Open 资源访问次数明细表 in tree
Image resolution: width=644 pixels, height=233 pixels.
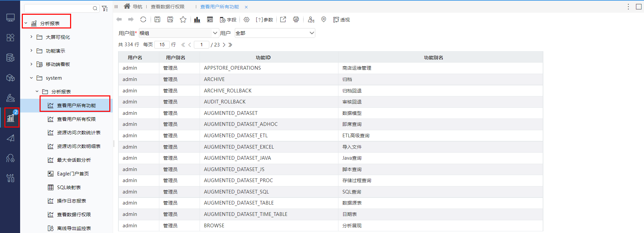79,146
